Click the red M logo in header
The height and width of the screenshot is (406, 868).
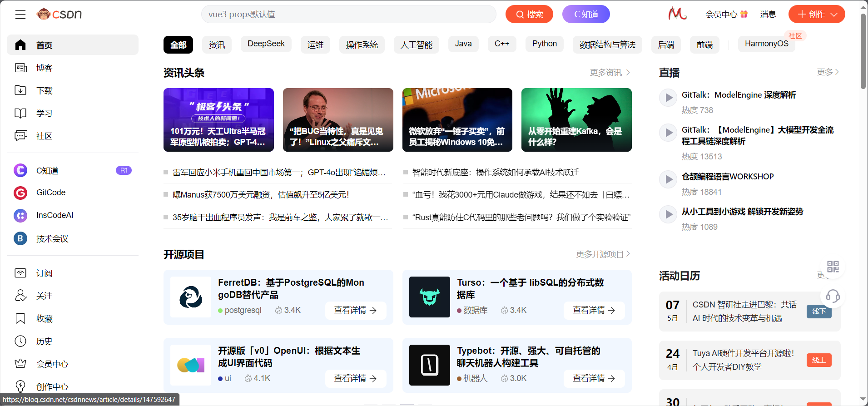[x=677, y=14]
